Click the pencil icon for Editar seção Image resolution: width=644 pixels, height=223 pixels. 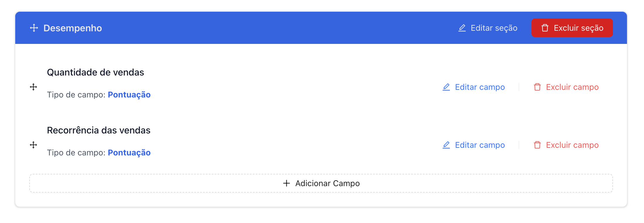(x=462, y=28)
